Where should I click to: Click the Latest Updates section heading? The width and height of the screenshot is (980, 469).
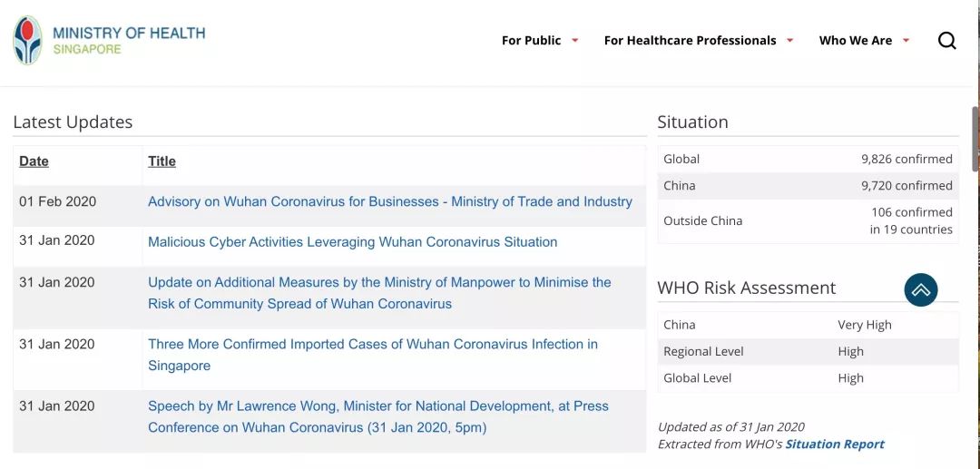pos(73,122)
